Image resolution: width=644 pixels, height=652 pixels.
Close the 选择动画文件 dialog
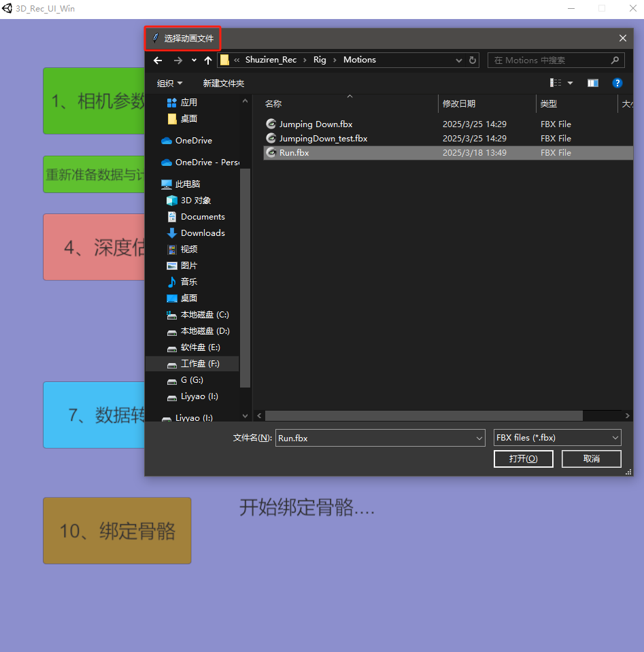(x=622, y=38)
